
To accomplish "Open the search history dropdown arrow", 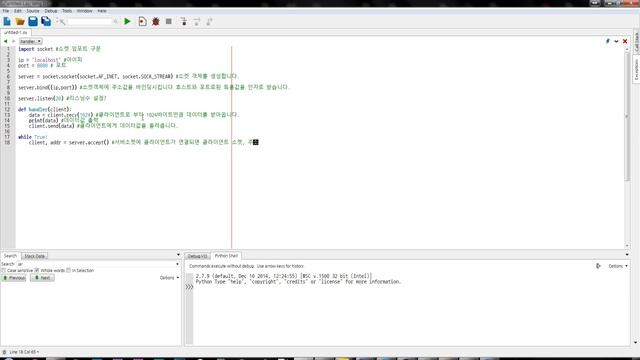I will click(x=178, y=264).
